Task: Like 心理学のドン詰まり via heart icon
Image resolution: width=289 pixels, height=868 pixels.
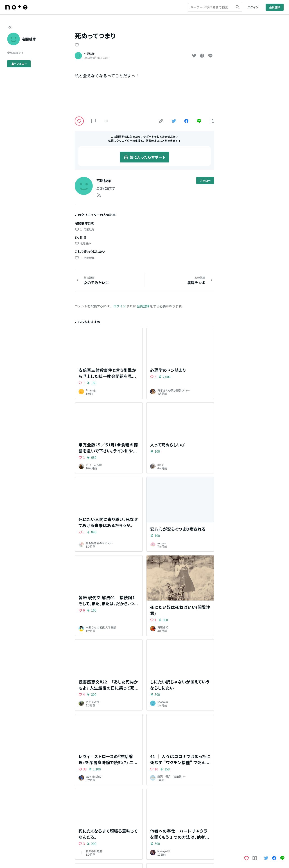Action: coord(152,377)
